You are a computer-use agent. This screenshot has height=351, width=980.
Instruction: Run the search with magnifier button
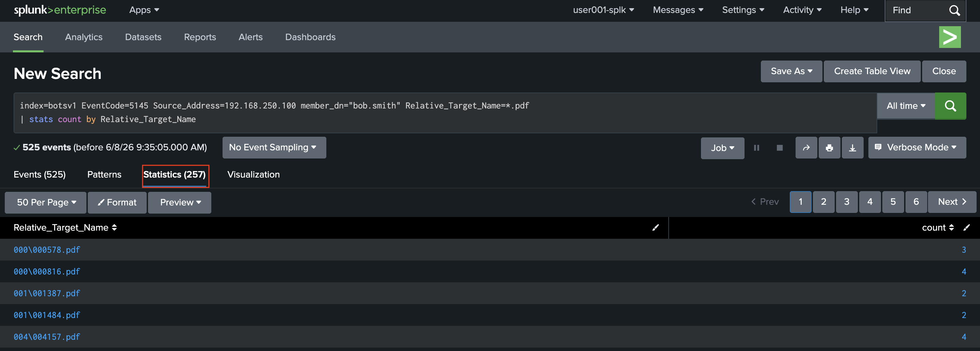coord(950,106)
